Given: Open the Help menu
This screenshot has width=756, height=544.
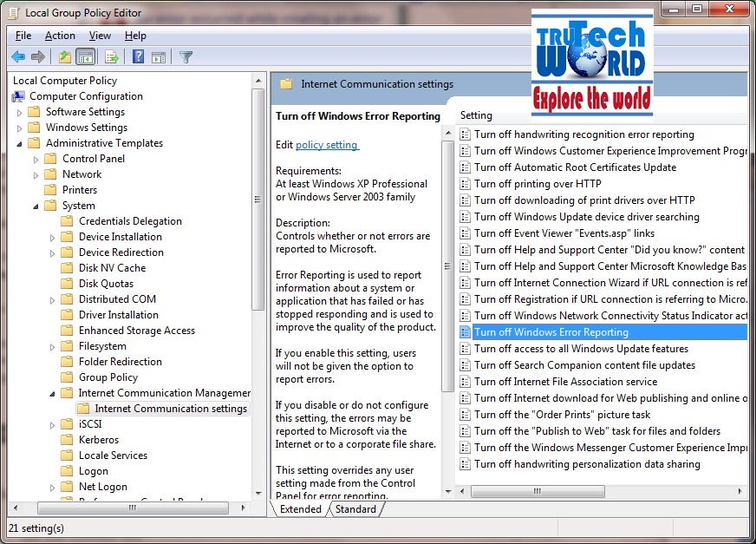Looking at the screenshot, I should pos(135,36).
